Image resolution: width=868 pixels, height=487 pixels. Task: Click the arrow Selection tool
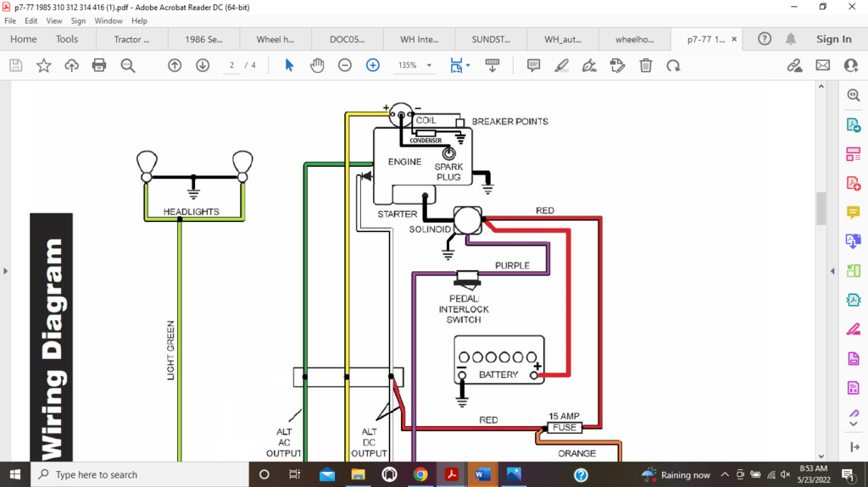pyautogui.click(x=289, y=65)
